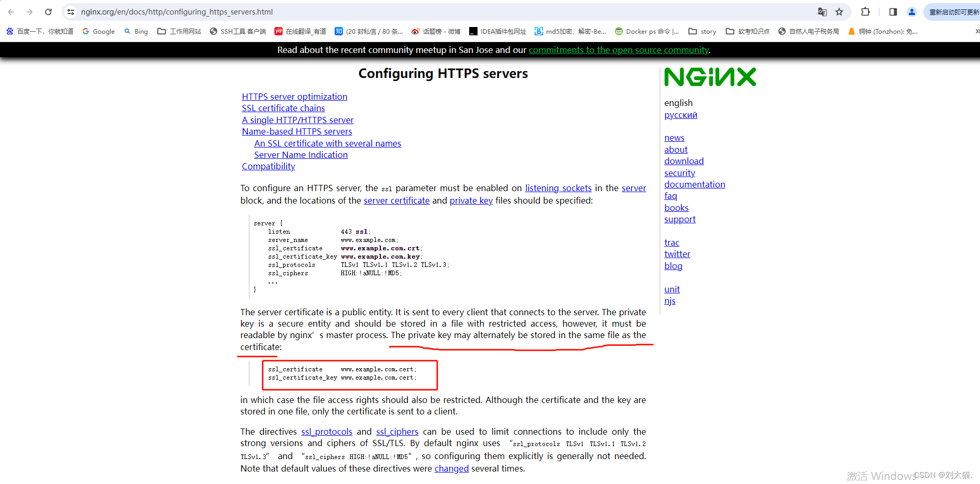
Task: Open the Google Translate page icon
Action: tap(822, 12)
